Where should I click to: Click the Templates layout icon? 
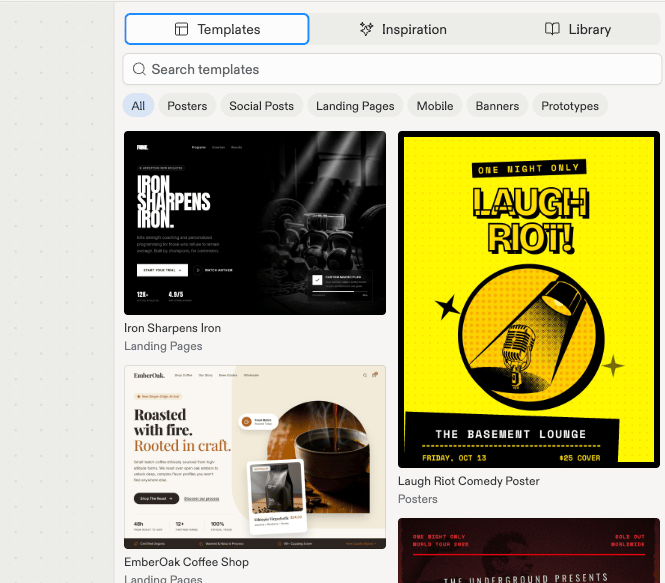181,29
